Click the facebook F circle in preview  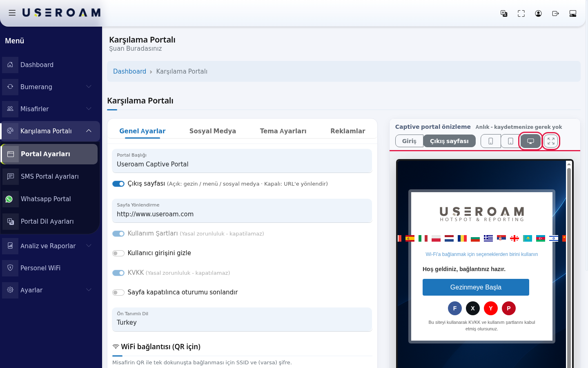(x=455, y=308)
